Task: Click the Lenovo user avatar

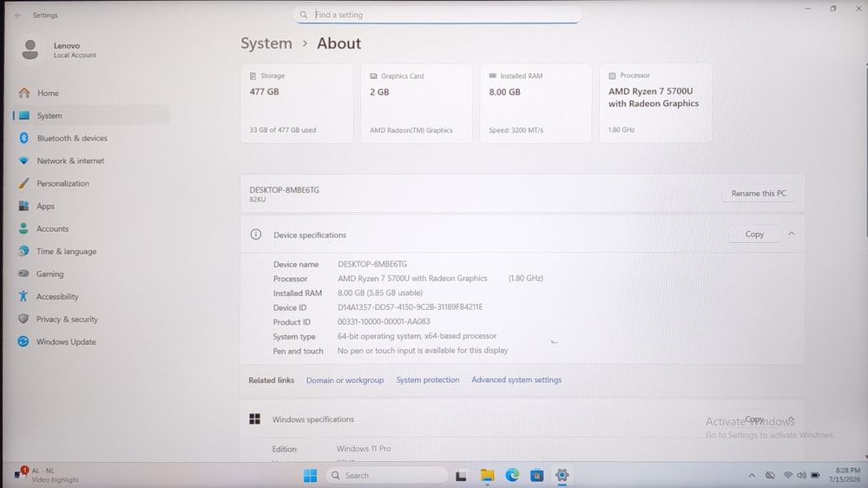Action: tap(30, 49)
